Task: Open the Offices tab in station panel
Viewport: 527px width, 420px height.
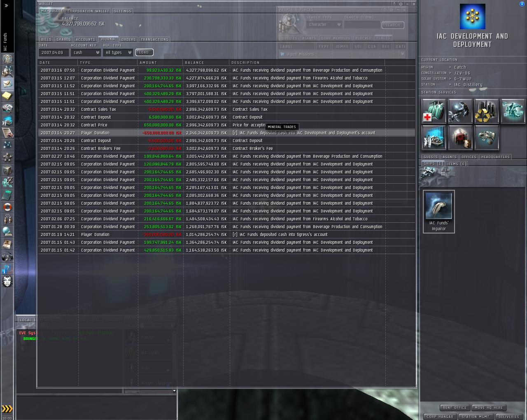Action: [x=469, y=157]
